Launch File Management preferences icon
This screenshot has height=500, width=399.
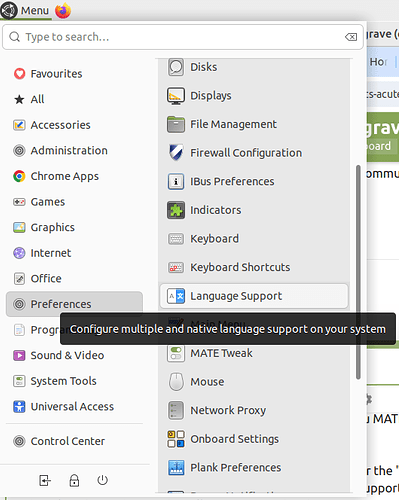point(176,124)
